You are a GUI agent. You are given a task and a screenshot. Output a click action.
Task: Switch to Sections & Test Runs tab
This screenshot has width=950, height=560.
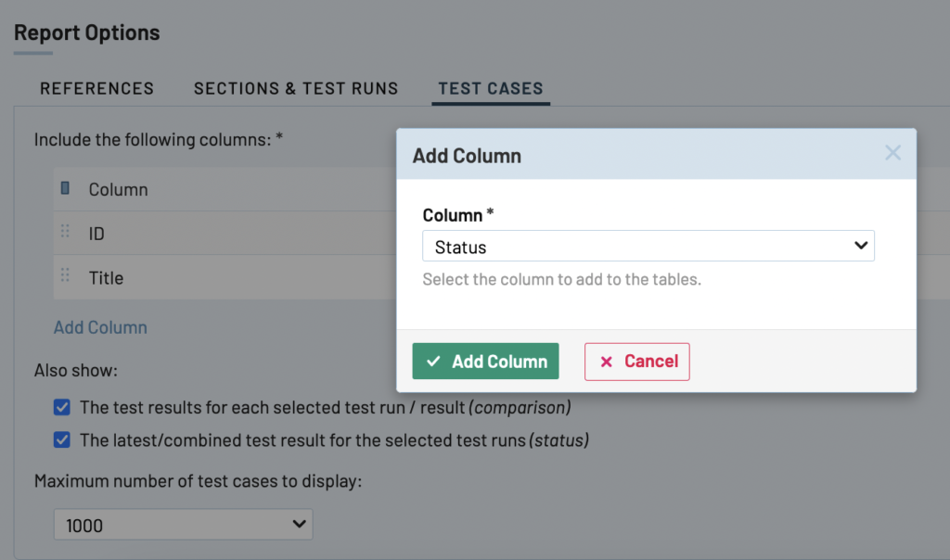coord(296,89)
